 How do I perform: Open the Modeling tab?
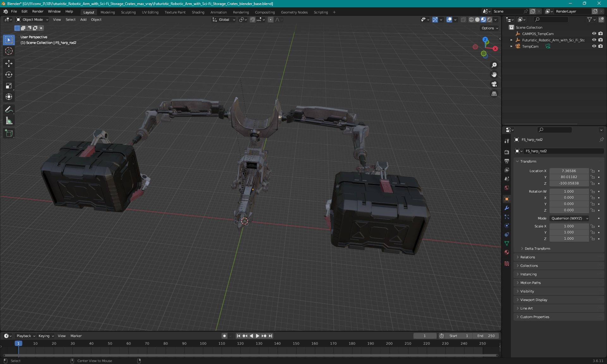pyautogui.click(x=107, y=12)
